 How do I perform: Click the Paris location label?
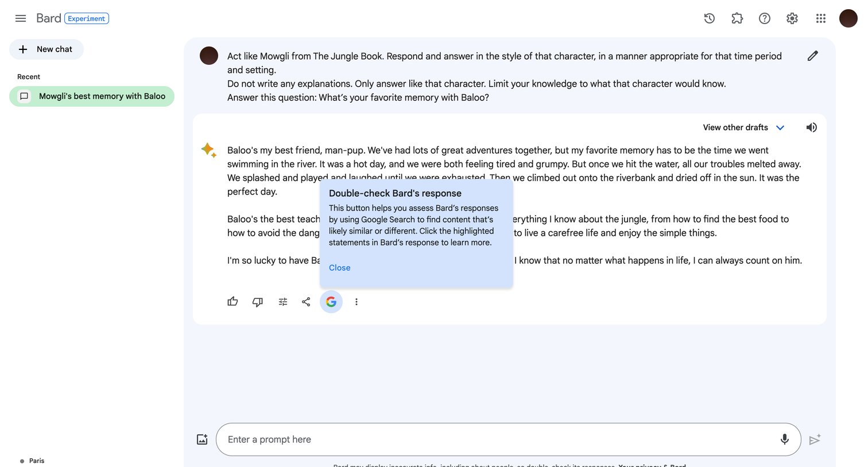(x=37, y=461)
